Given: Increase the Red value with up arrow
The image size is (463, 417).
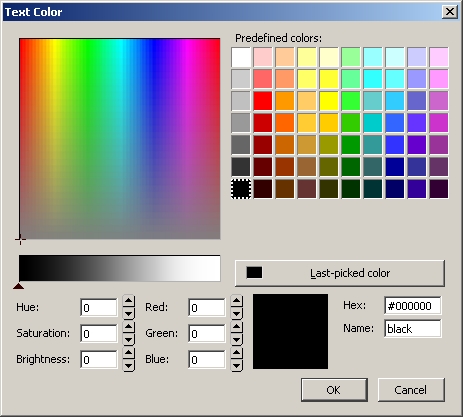Looking at the screenshot, I should pyautogui.click(x=237, y=301).
